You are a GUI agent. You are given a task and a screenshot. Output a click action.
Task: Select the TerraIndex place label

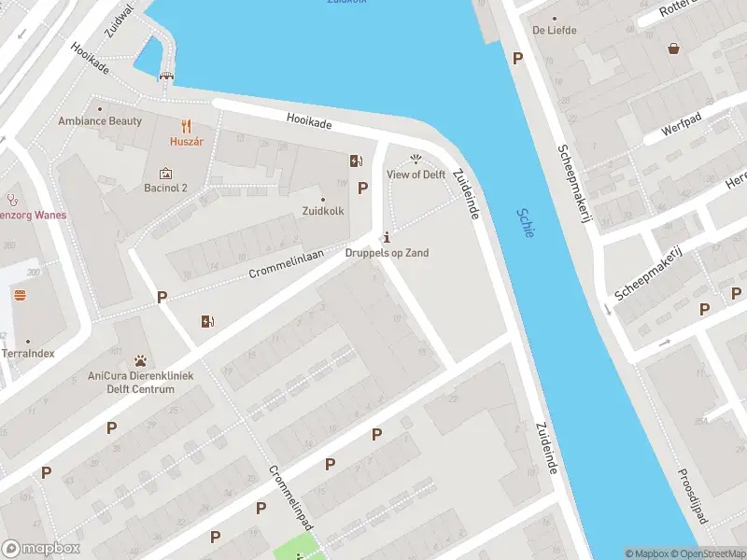coord(28,354)
